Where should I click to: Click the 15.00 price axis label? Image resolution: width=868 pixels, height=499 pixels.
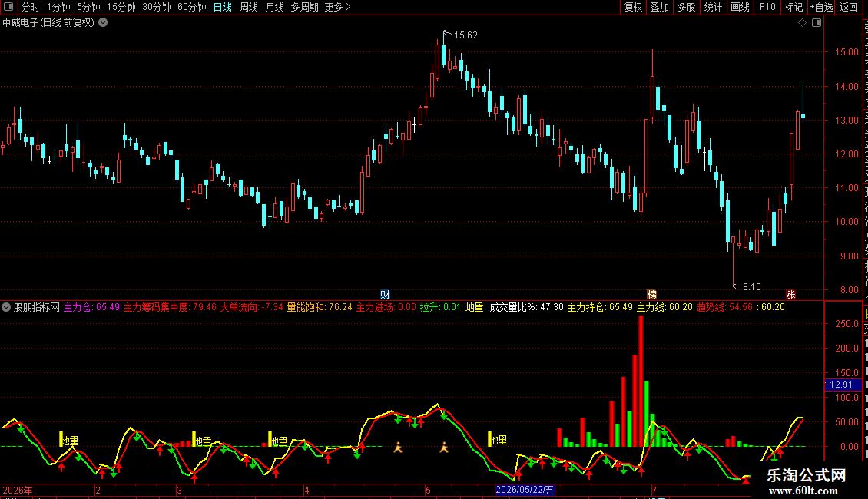point(846,52)
